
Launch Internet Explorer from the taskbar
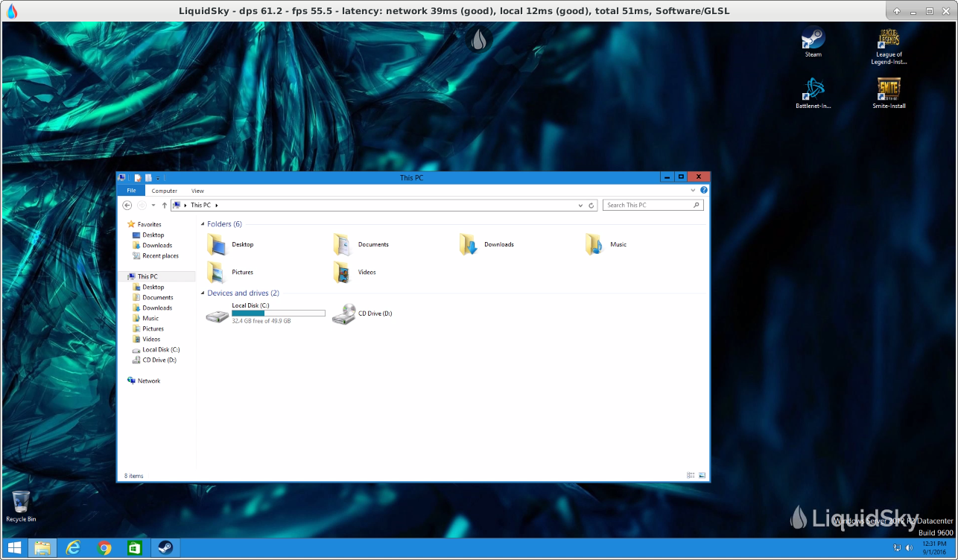tap(73, 548)
